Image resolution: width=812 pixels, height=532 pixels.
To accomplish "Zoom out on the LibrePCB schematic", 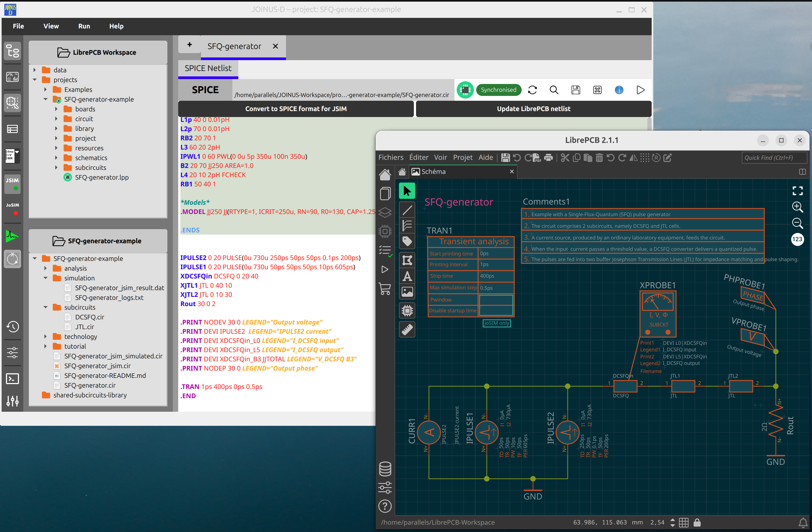I will (797, 223).
